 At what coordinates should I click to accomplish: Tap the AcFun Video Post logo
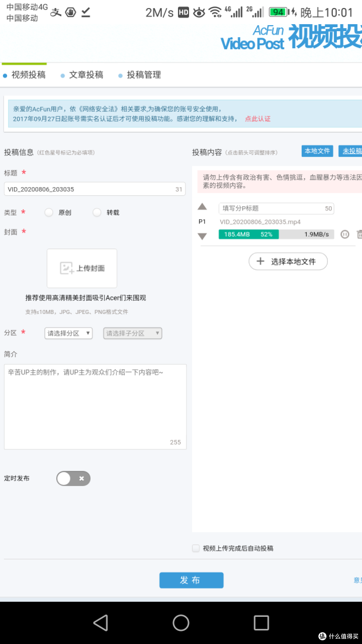(x=291, y=37)
